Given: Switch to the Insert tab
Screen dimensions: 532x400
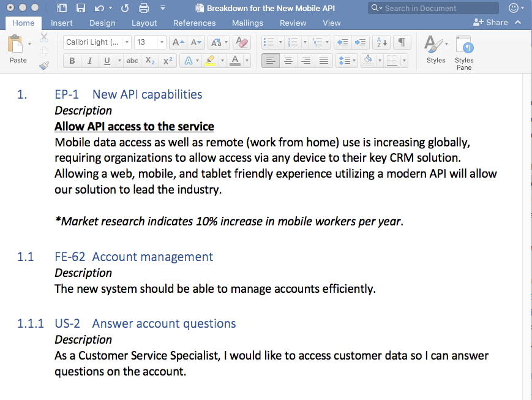Looking at the screenshot, I should (x=61, y=23).
